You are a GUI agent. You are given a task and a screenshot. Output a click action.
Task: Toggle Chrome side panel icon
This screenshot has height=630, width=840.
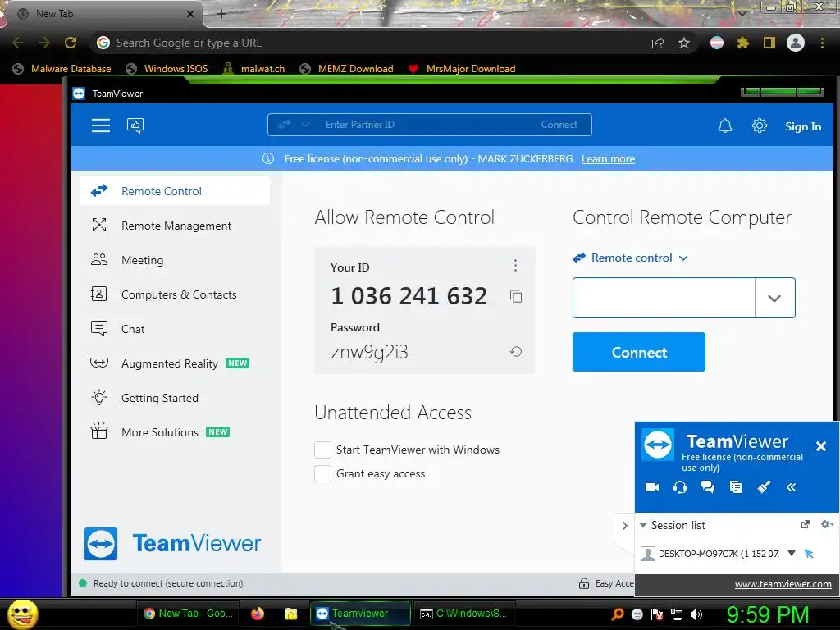[x=769, y=43]
